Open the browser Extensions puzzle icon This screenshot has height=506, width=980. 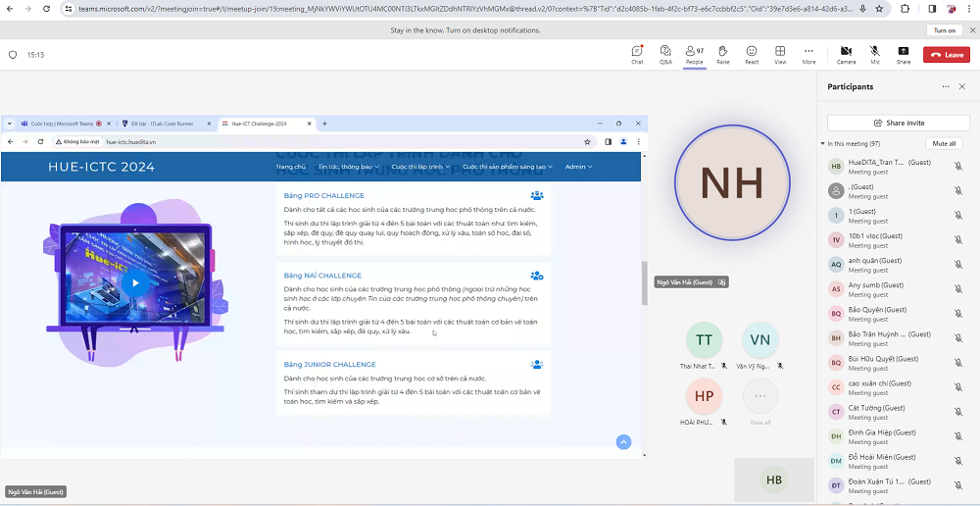tap(906, 8)
